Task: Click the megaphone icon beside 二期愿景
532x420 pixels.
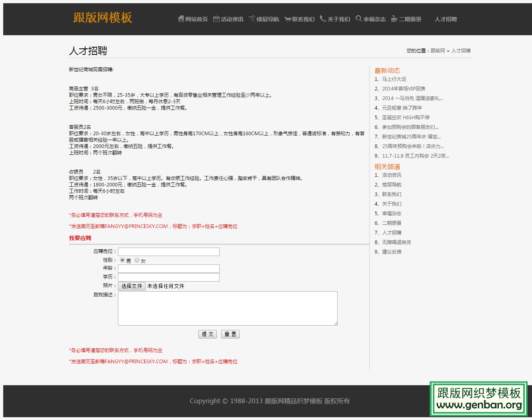Action: (x=394, y=19)
